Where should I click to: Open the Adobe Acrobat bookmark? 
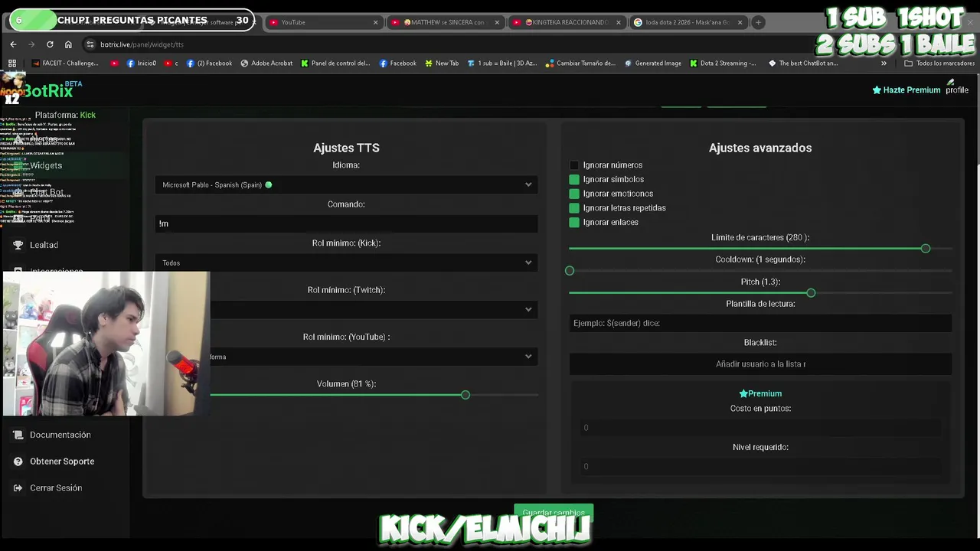tap(266, 64)
